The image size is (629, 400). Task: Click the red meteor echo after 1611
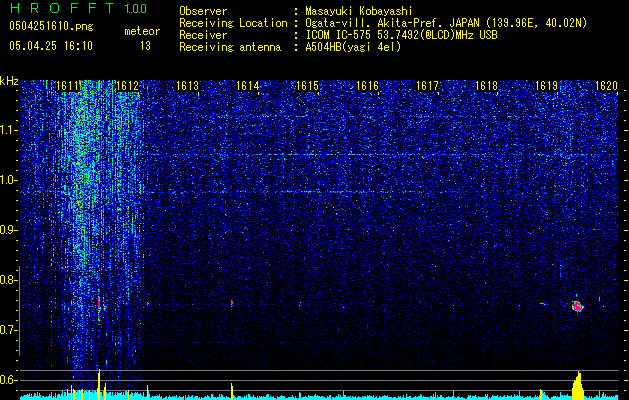coord(99,304)
